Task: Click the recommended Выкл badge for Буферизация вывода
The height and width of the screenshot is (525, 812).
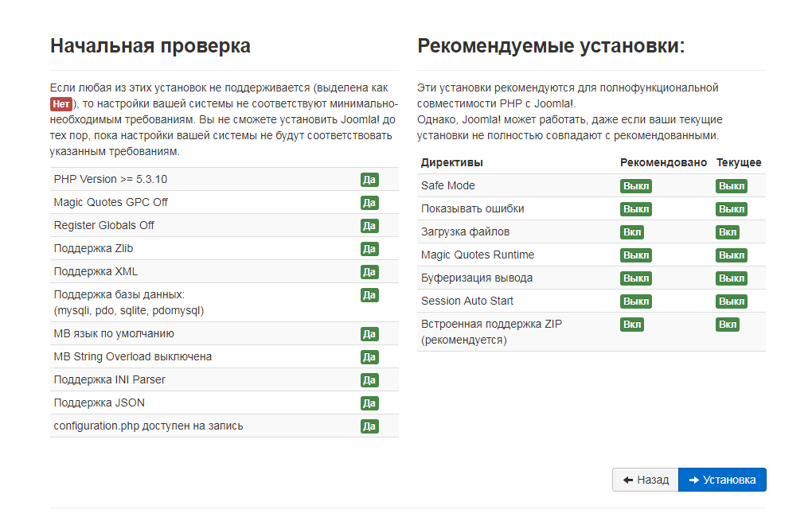Action: [636, 278]
